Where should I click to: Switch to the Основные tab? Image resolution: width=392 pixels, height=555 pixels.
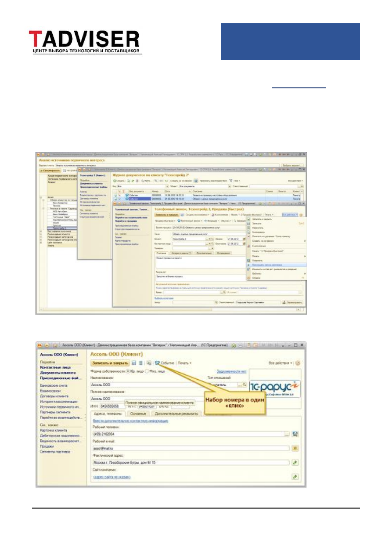point(138,414)
